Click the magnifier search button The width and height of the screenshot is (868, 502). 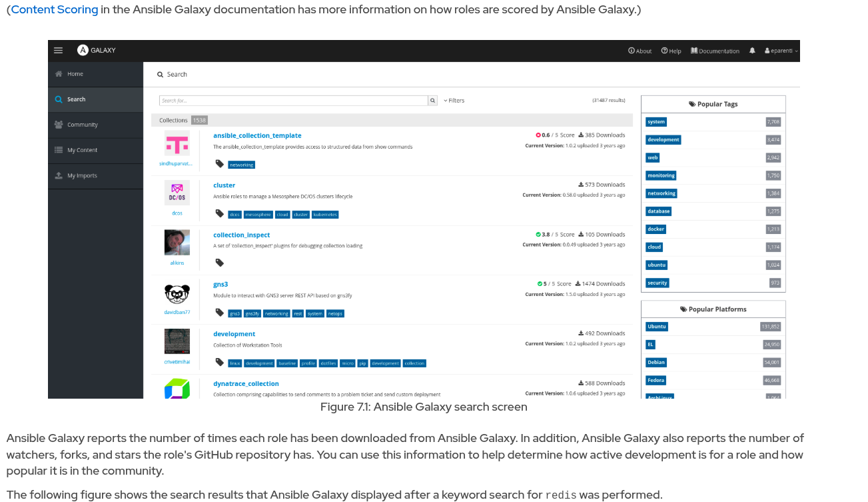click(432, 101)
